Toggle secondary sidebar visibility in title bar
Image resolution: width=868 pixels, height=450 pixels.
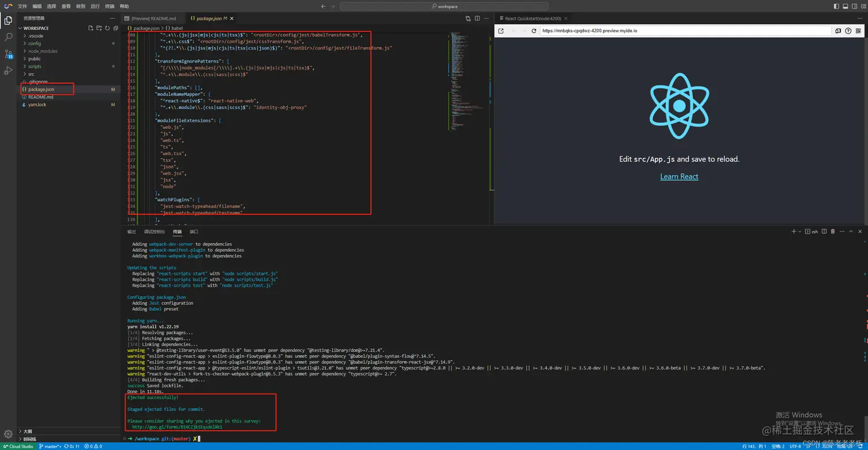854,6
